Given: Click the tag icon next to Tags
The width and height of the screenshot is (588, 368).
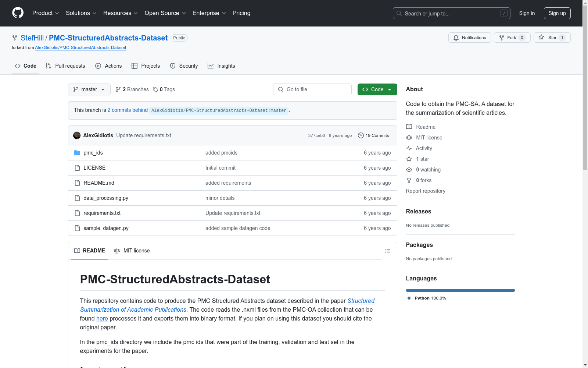Looking at the screenshot, I should [x=155, y=89].
